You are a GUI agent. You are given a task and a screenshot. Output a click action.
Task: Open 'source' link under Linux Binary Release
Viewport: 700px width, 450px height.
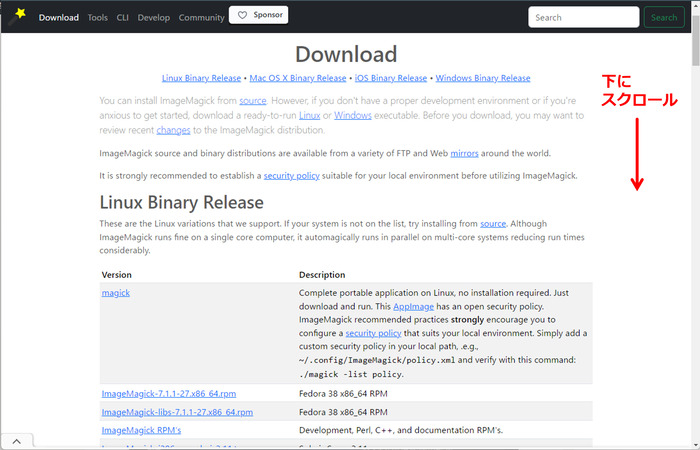pyautogui.click(x=493, y=224)
